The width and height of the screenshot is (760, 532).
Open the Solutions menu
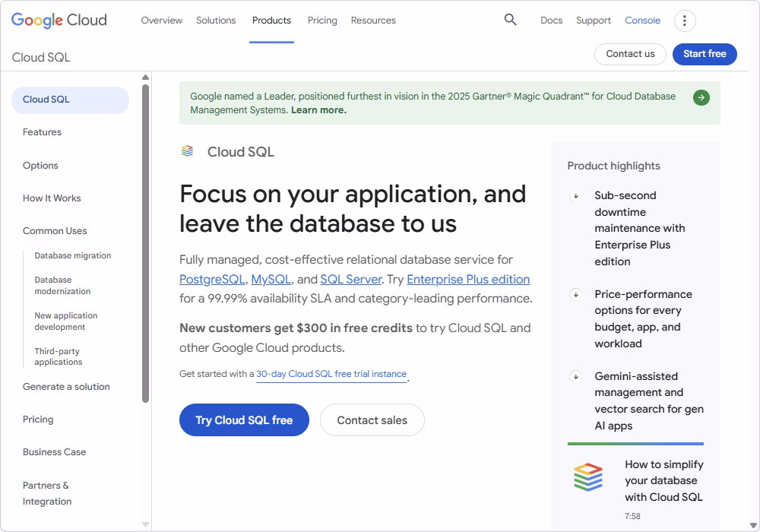(216, 21)
